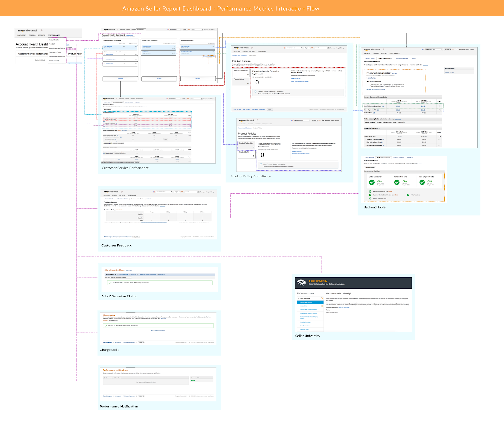
Task: Open the Account Health Dashboard breadcrumb link
Action: [x=240, y=55]
